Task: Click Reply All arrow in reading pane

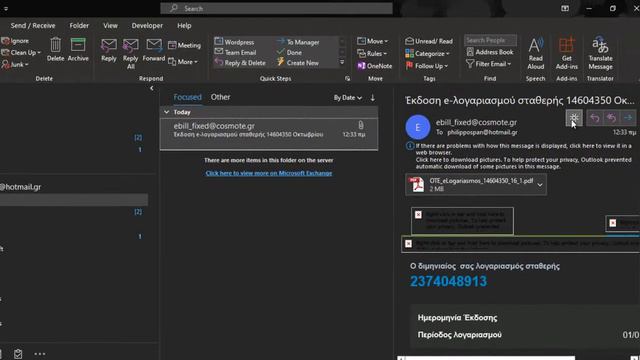Action: (611, 118)
